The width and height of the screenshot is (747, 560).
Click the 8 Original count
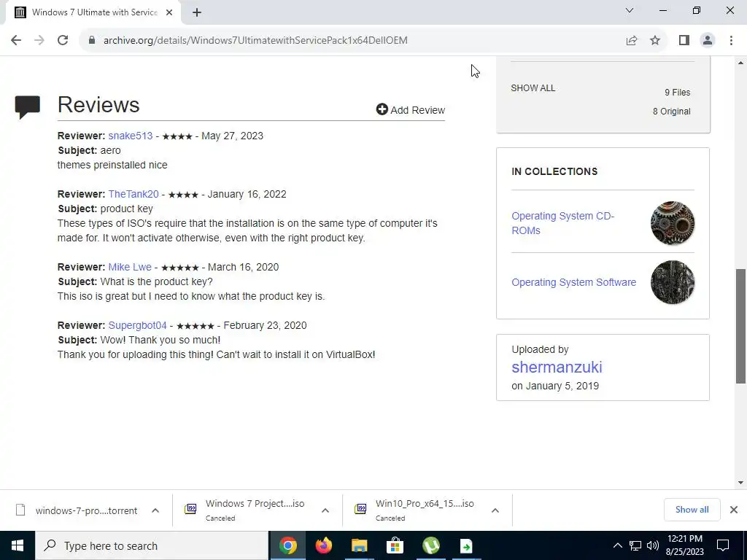point(671,112)
